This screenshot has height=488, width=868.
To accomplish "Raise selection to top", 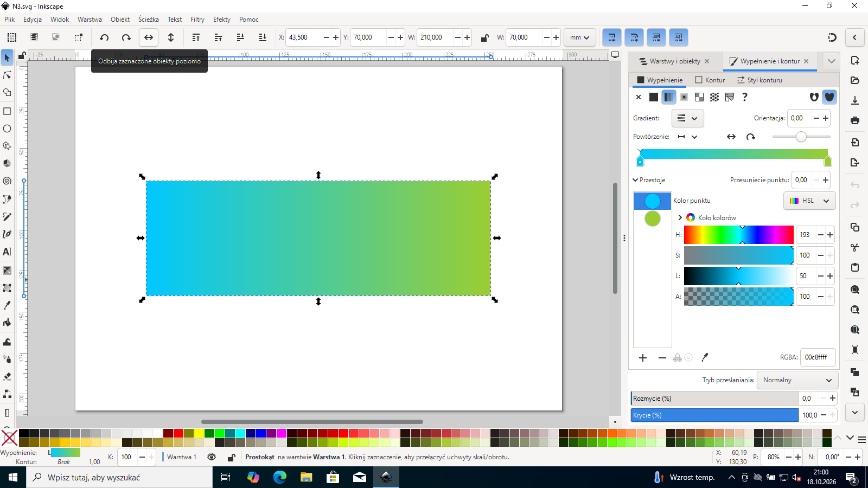I will click(x=196, y=37).
